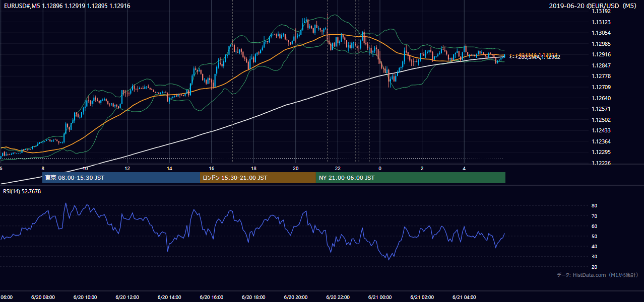Viewport: 644px width, 302px height.
Task: Click the 6/20 08:00 date label
Action: point(43,297)
